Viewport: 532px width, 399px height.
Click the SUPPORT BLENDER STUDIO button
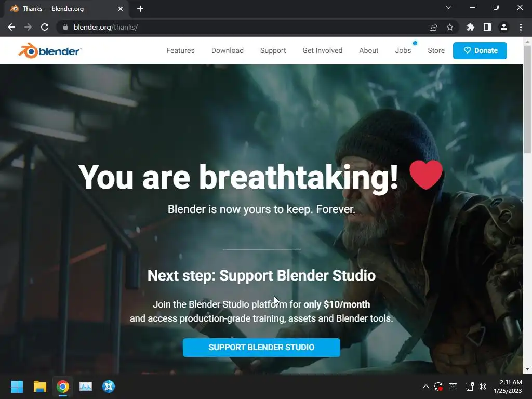click(261, 348)
